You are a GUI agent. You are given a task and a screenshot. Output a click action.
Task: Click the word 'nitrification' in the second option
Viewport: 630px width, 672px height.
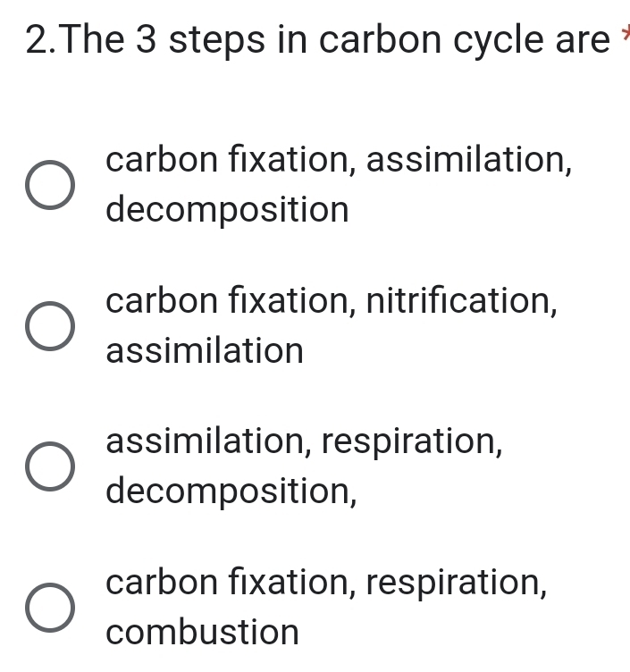pos(462,301)
